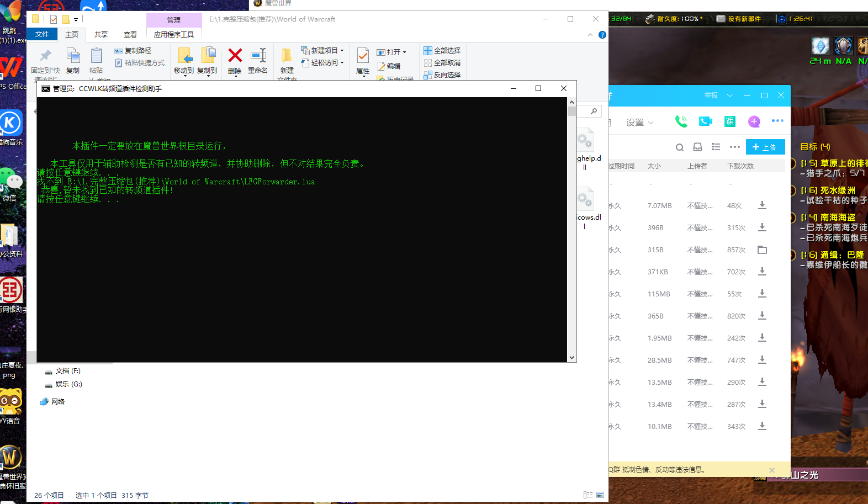Image resolution: width=868 pixels, height=504 pixels.
Task: Click the red Delete (删除) icon in ribbon
Action: 235,56
